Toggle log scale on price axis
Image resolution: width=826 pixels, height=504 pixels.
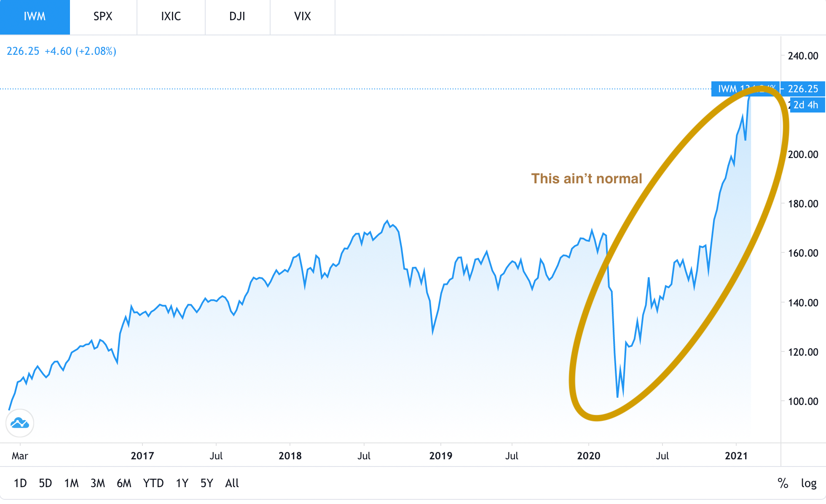pos(808,483)
